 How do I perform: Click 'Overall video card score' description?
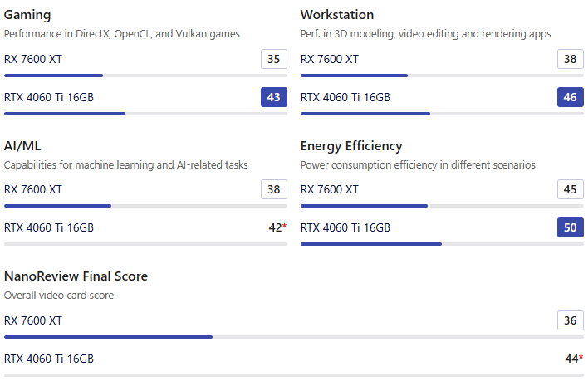point(59,296)
